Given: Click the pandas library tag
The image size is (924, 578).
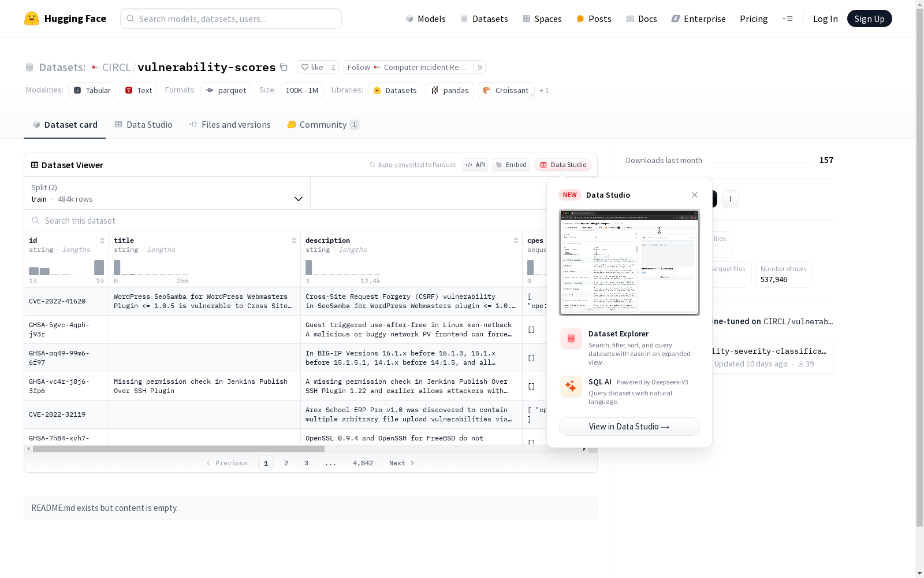Looking at the screenshot, I should click(450, 90).
